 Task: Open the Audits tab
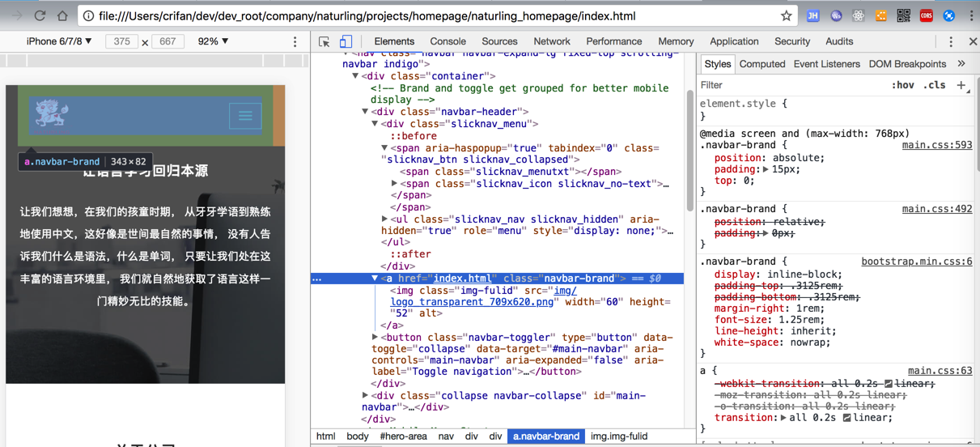click(839, 41)
